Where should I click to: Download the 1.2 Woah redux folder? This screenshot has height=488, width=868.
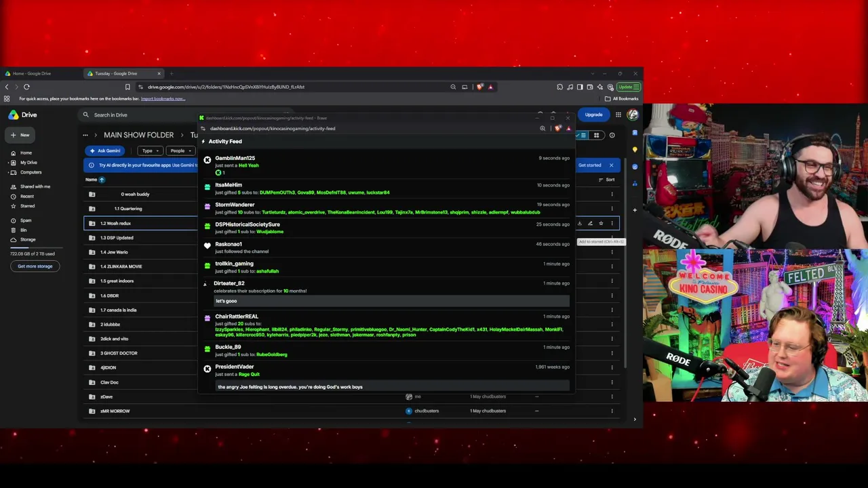pyautogui.click(x=579, y=223)
